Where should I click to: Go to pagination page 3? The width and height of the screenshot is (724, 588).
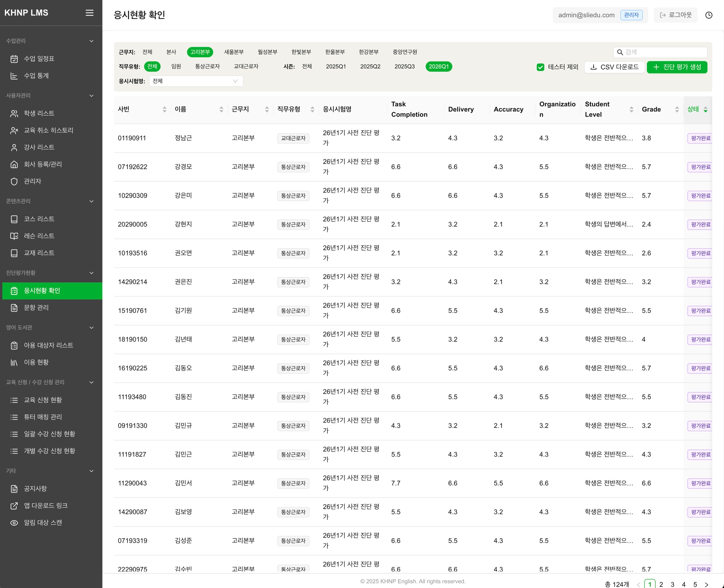672,584
